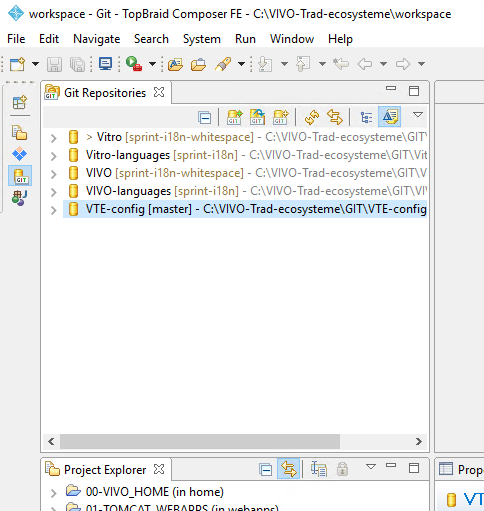
Task: Toggle Git link with selection
Action: pos(335,117)
